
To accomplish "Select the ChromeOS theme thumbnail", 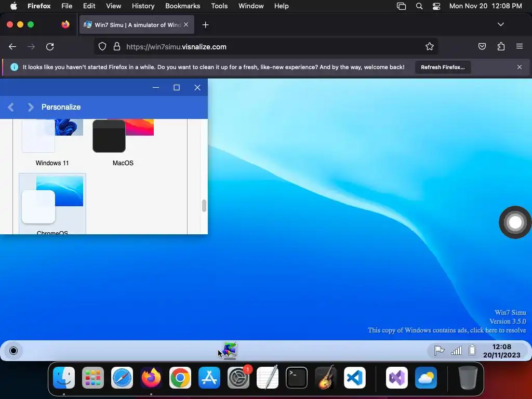I will [x=52, y=204].
